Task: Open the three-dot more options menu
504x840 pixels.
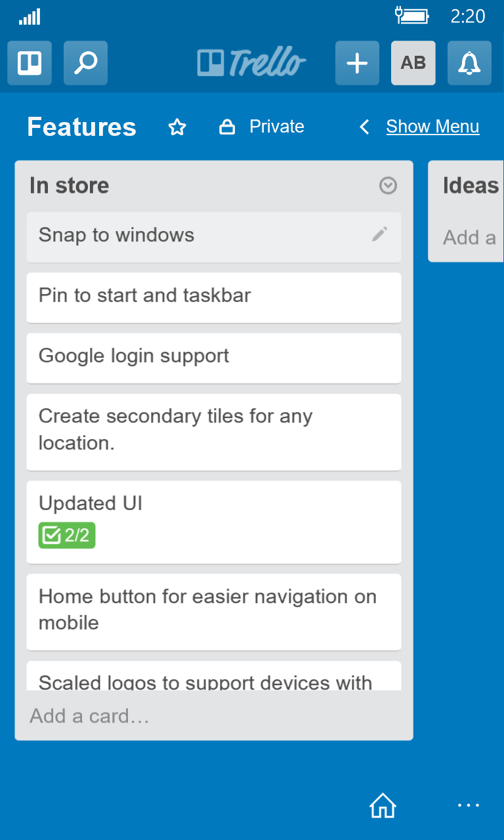Action: pyautogui.click(x=469, y=805)
